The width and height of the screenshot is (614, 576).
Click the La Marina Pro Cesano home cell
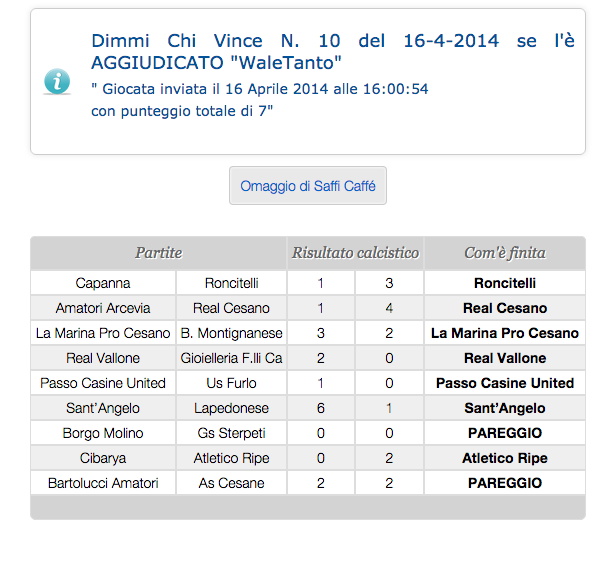103,333
